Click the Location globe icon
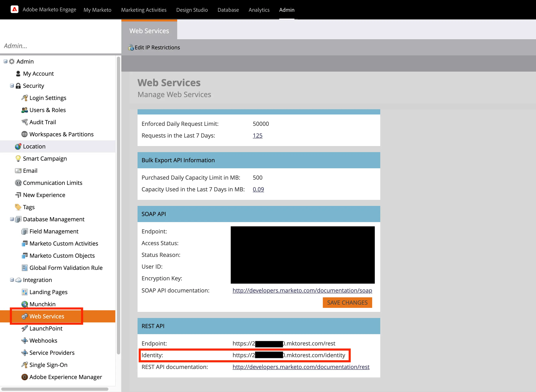The image size is (536, 392). (x=18, y=146)
